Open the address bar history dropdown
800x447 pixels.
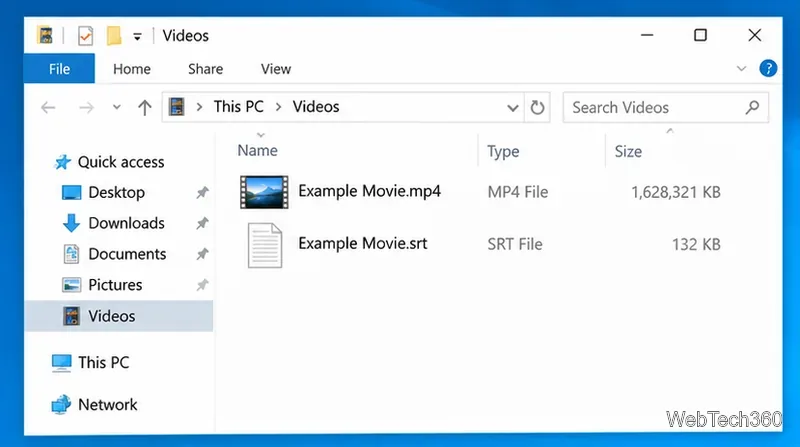[x=513, y=108]
